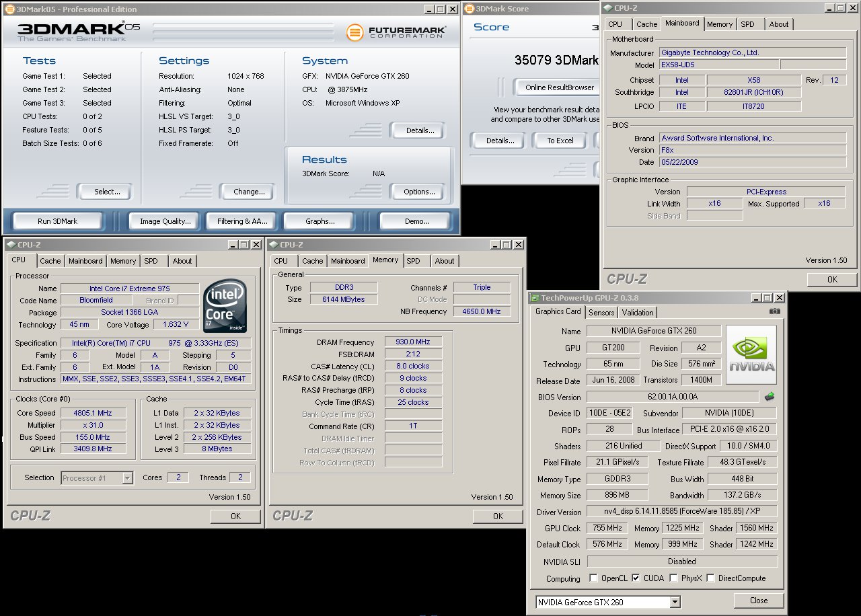Click Futuremark Corporation logo
Image resolution: width=861 pixels, height=616 pixels.
click(395, 32)
